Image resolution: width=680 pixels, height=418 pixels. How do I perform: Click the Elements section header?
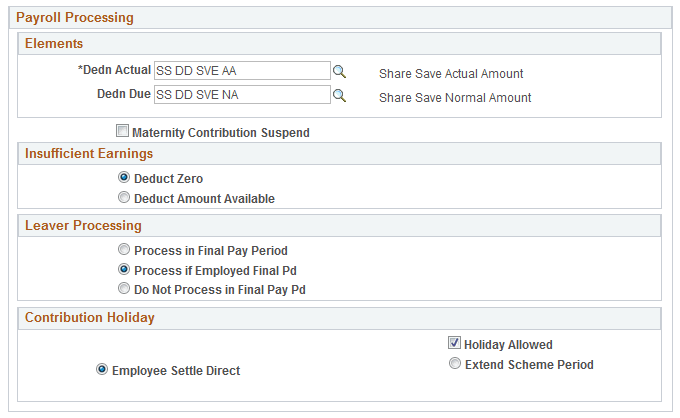pos(54,44)
